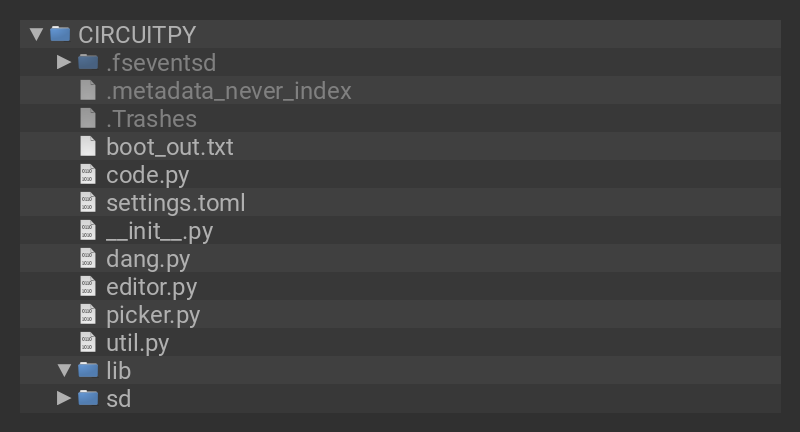The width and height of the screenshot is (800, 432).
Task: Click the sd folder icon
Action: point(88,398)
